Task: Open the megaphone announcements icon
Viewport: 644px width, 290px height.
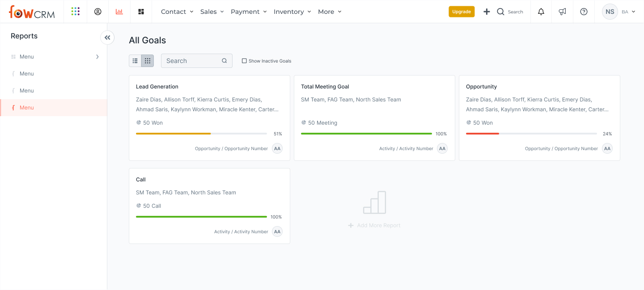Action: coord(563,12)
